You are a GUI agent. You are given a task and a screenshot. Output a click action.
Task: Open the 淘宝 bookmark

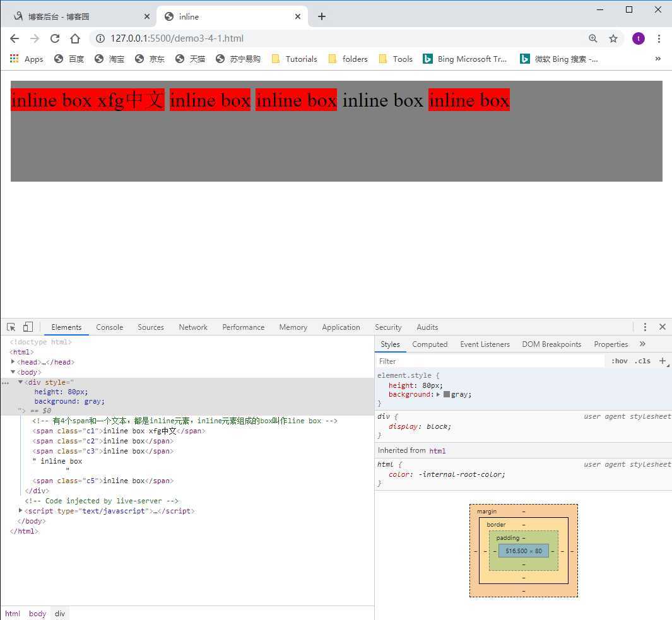[x=110, y=59]
